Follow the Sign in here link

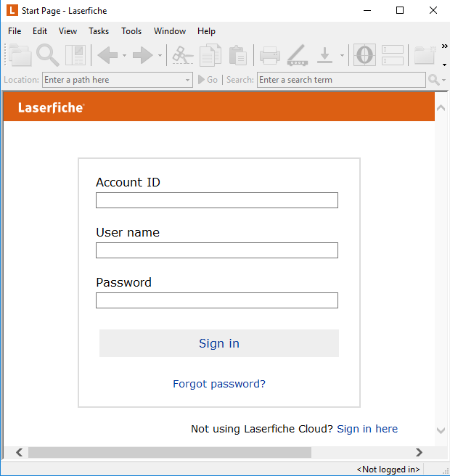pos(367,429)
